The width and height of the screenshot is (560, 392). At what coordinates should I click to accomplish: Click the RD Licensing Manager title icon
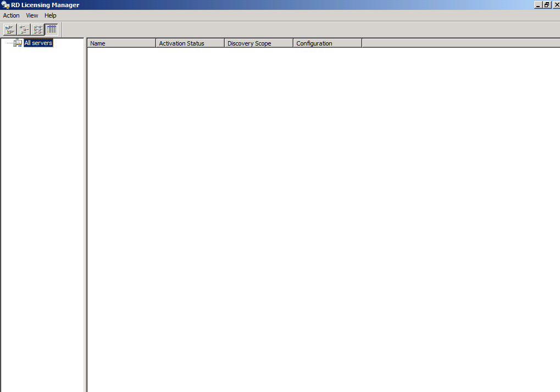(x=5, y=5)
